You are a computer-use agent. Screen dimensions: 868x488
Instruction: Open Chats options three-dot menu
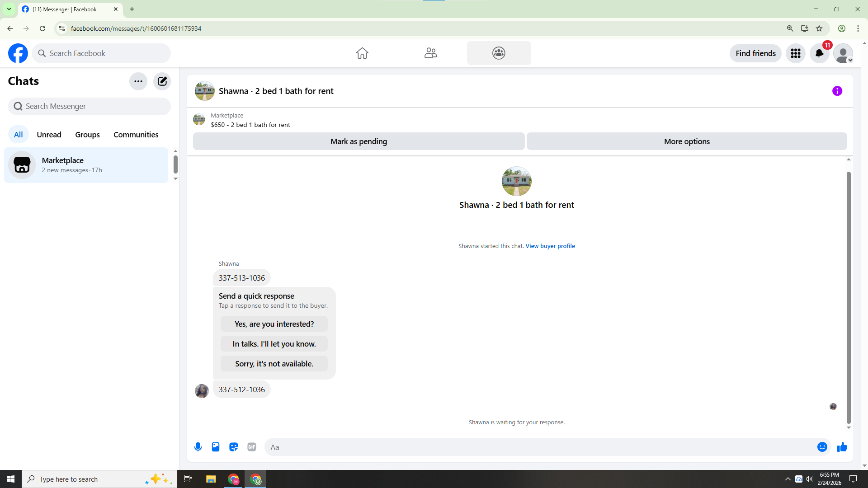[138, 81]
